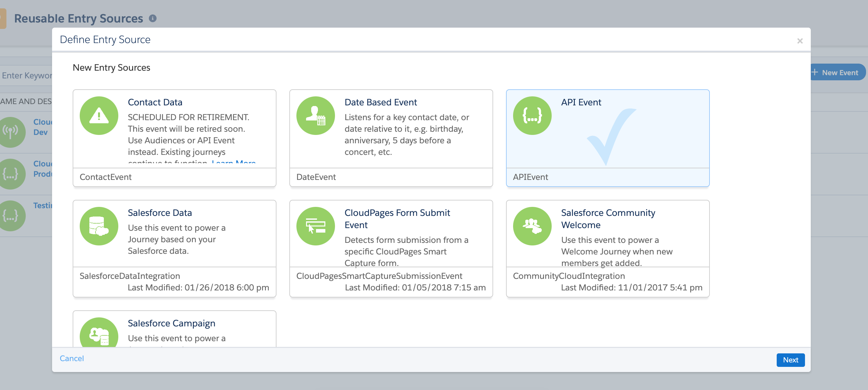Click the SCHEDULED FOR RETIREMENT description
Viewport: 868px width, 390px height.
tap(191, 138)
